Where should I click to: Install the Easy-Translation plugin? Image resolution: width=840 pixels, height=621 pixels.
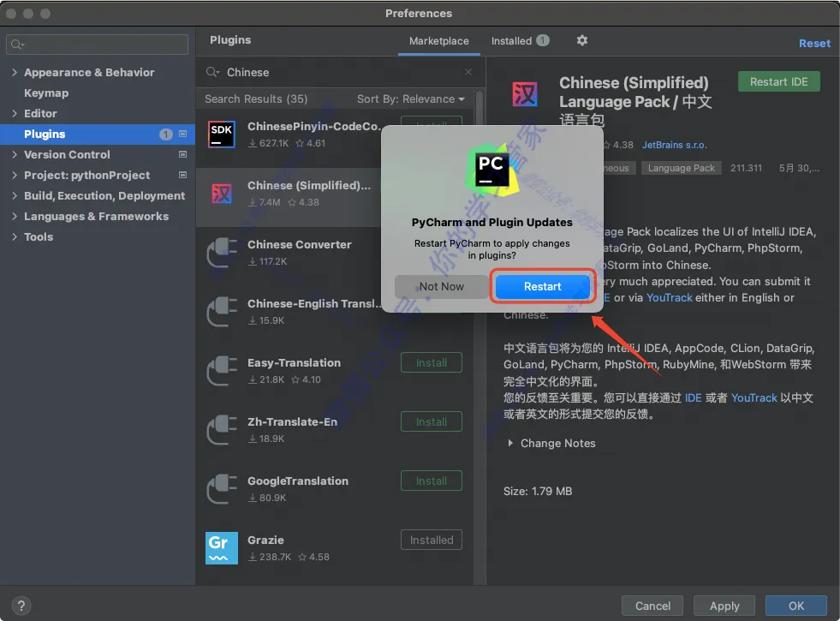click(x=432, y=362)
